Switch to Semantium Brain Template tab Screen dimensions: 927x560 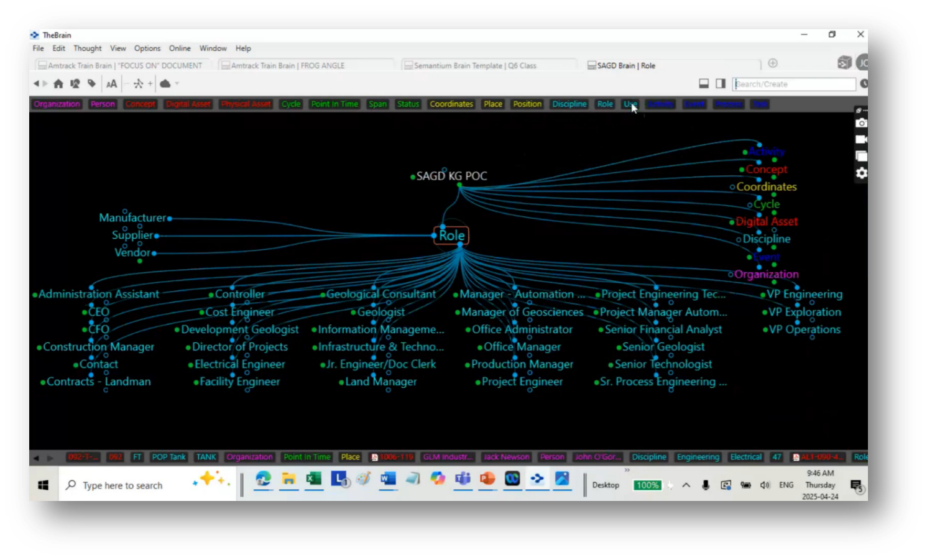pyautogui.click(x=489, y=65)
